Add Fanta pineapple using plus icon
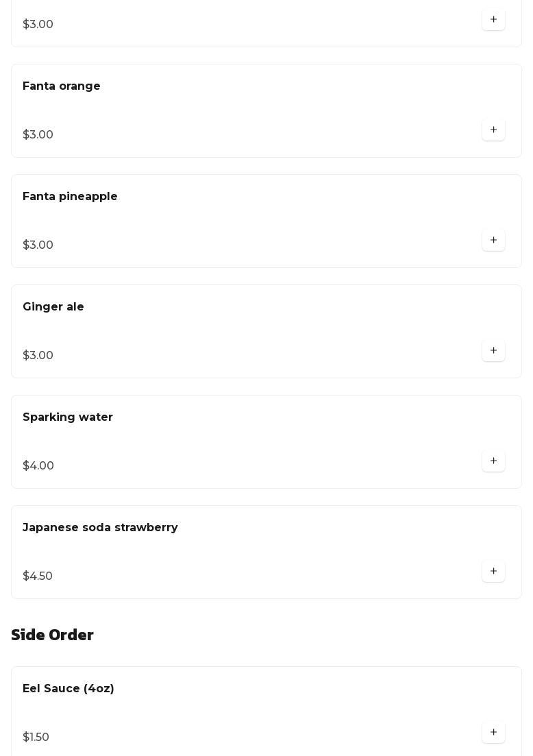This screenshot has height=756, width=533. pos(493,240)
